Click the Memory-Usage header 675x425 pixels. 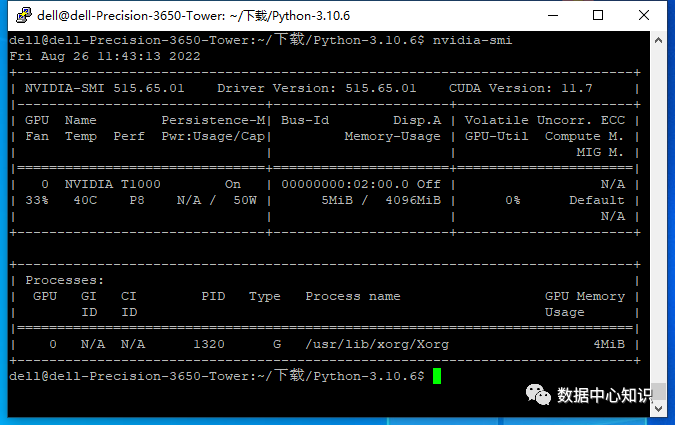click(x=392, y=136)
